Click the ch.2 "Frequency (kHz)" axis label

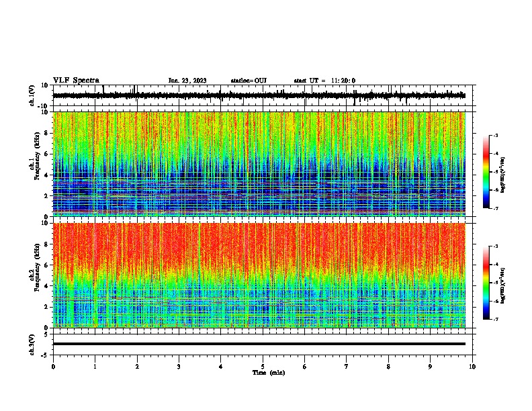(x=37, y=267)
